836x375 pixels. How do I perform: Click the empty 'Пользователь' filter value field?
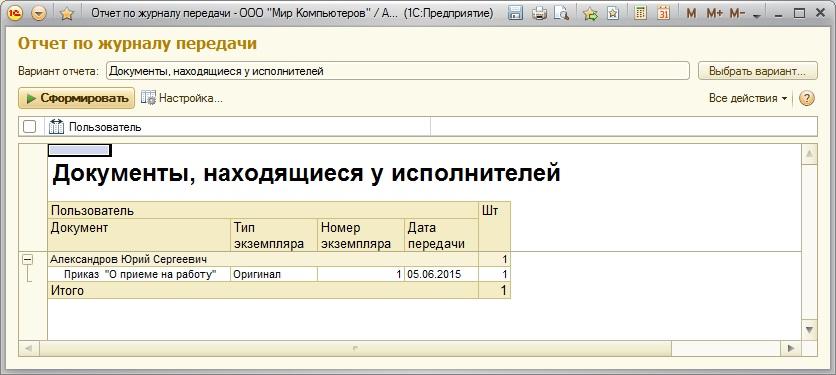click(x=623, y=127)
